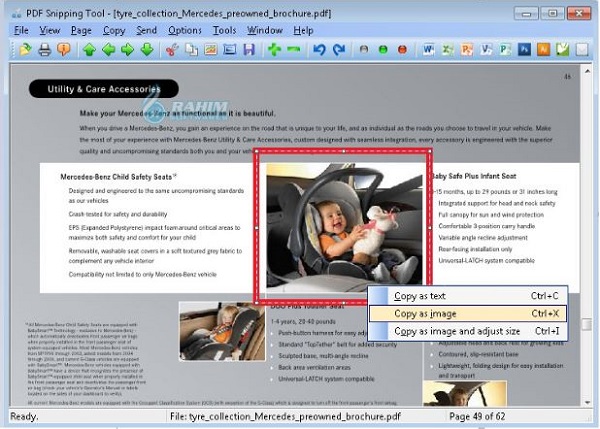Choose Copy as image from context menu
This screenshot has height=429, width=600.
pyautogui.click(x=467, y=313)
